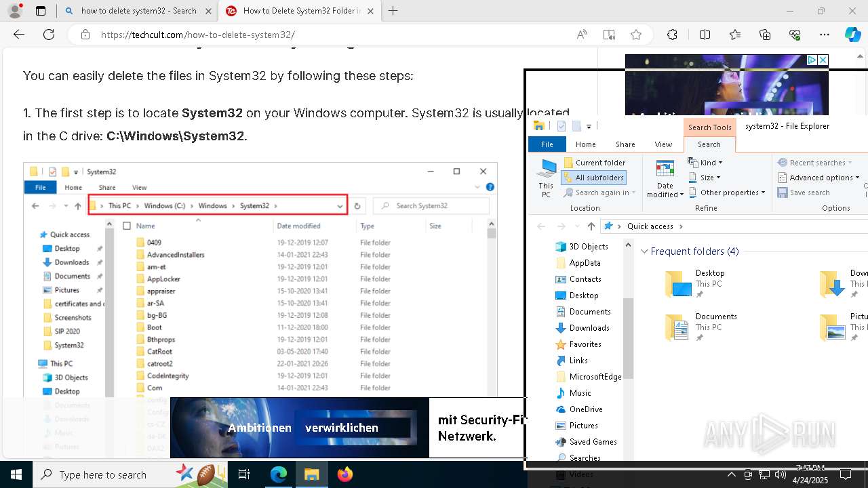Image resolution: width=868 pixels, height=488 pixels.
Task: Toggle Edge split screen icon
Action: click(x=705, y=35)
